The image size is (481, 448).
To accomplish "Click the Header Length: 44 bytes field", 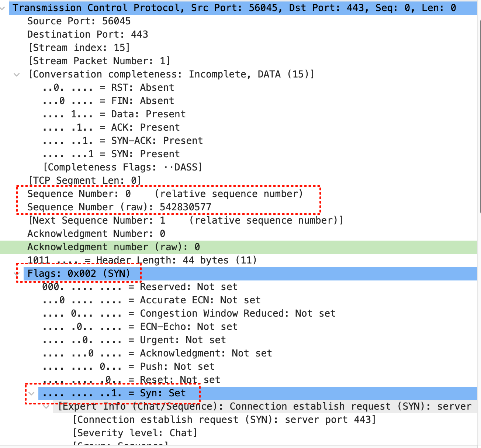I will (142, 260).
